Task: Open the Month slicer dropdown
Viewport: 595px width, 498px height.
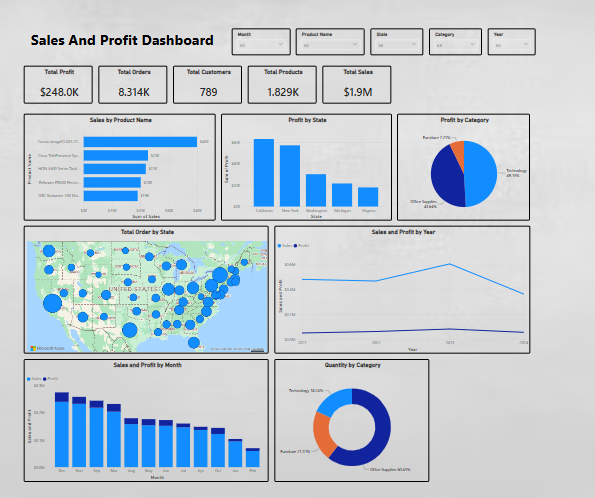Action: pos(261,45)
